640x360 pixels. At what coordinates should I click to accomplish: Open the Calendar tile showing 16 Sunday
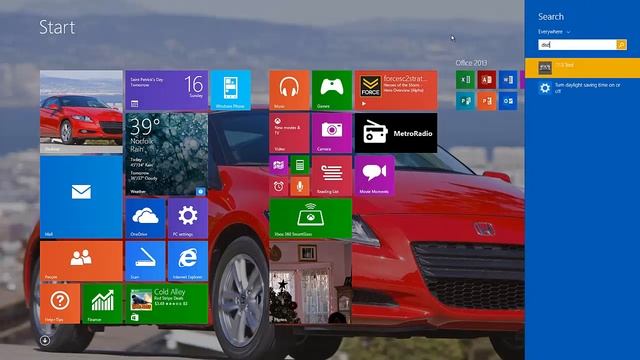tap(167, 90)
